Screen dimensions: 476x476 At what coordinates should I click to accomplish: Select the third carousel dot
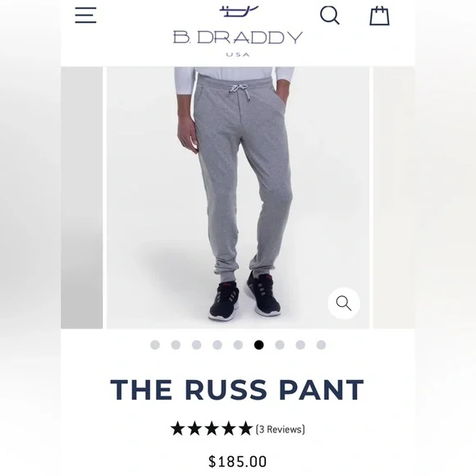(196, 345)
